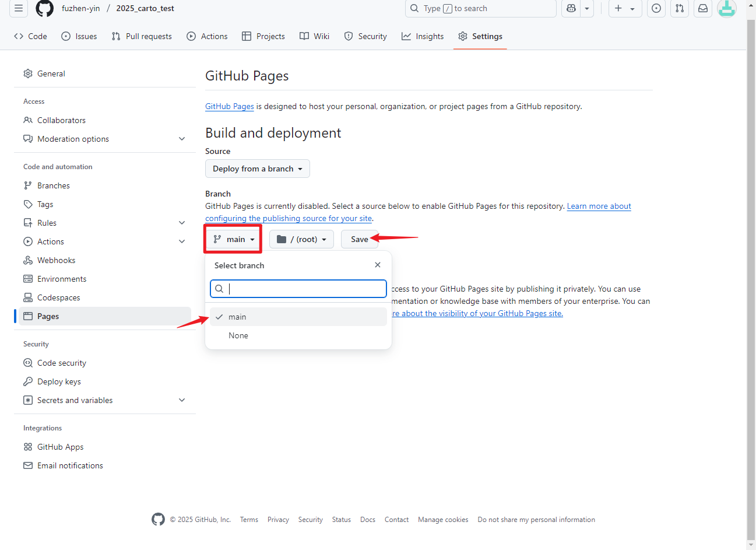Open Secrets and variables in sidebar

click(x=105, y=400)
